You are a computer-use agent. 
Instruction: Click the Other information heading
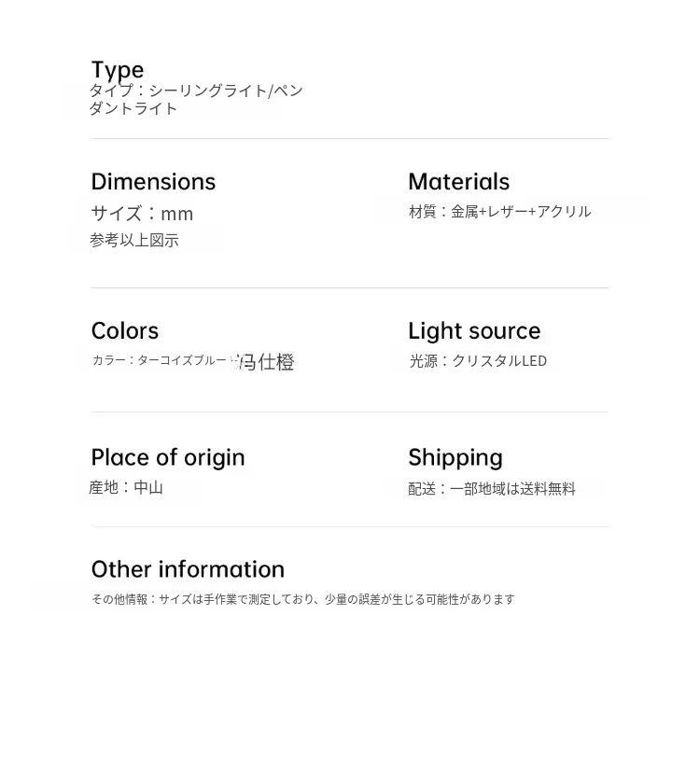(188, 569)
